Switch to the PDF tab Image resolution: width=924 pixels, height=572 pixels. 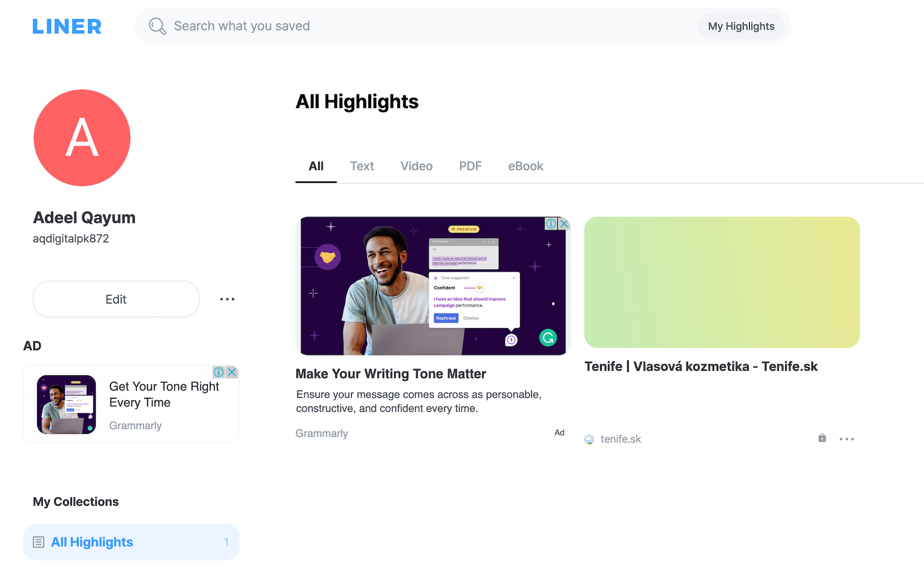point(470,166)
